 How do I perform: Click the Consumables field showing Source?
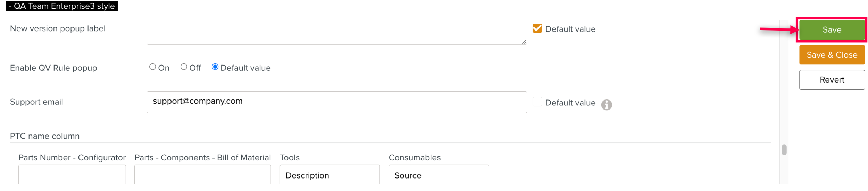click(438, 175)
